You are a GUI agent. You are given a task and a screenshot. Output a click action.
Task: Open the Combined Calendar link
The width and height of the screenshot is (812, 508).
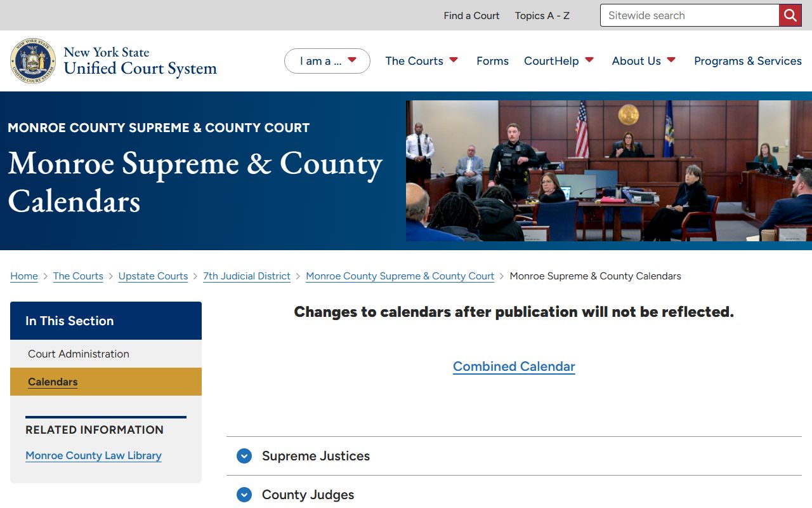(514, 366)
